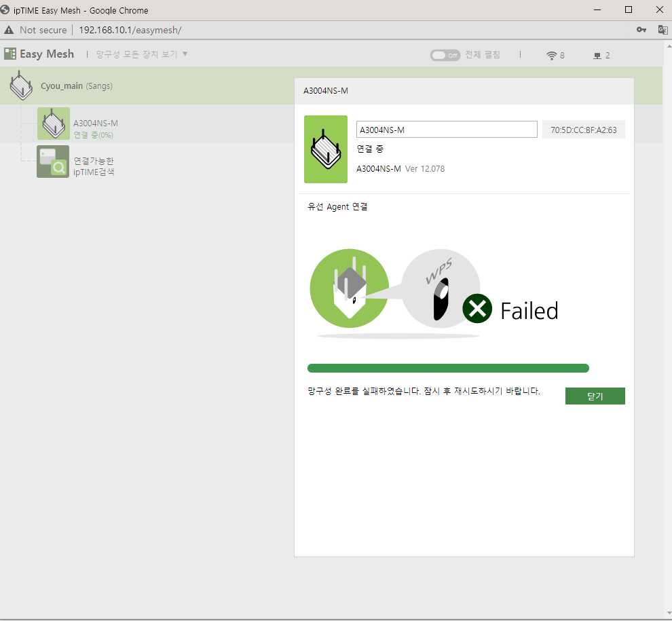Click the page scrollbar up arrow
The width and height of the screenshot is (672, 621).
click(x=668, y=45)
